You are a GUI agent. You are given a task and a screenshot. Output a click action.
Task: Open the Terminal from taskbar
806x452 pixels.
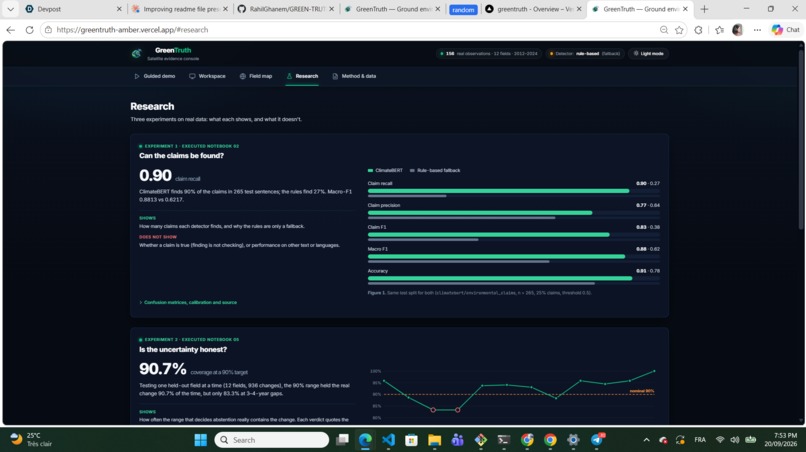pos(504,440)
